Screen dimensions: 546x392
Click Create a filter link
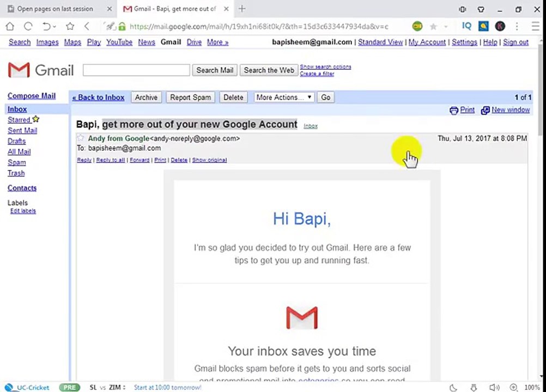coord(317,73)
